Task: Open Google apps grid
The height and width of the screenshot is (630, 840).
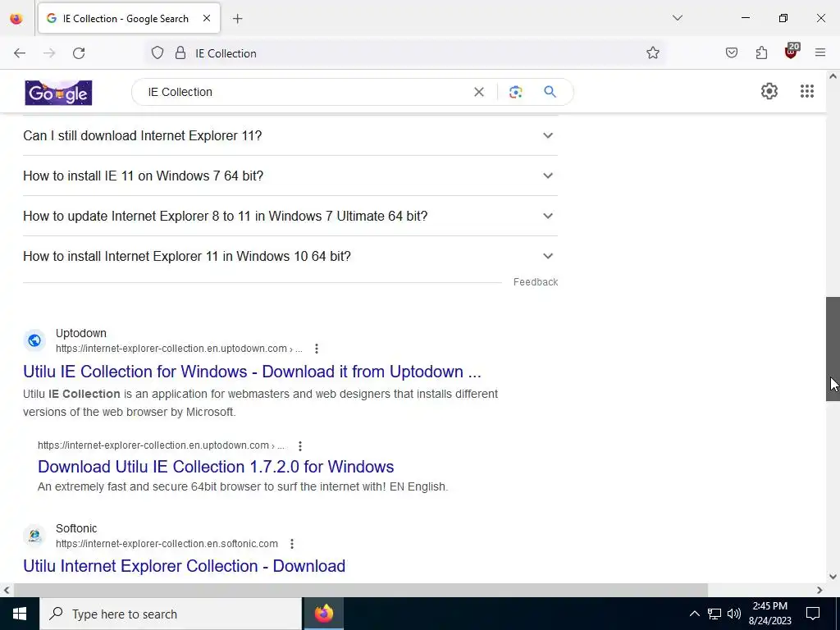Action: pos(807,91)
